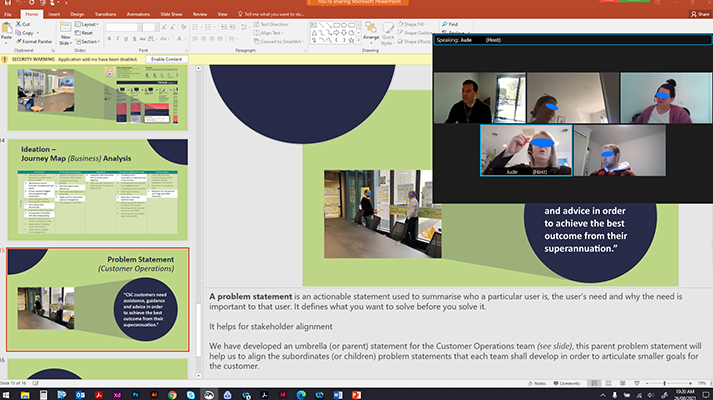Select the Ideation Journey Map slide thumbnail
Image resolution: width=713 pixels, height=400 pixels.
98,190
